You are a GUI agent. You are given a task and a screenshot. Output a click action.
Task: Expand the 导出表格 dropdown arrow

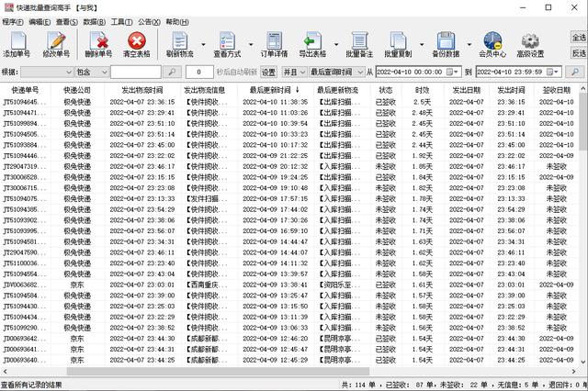(x=336, y=45)
